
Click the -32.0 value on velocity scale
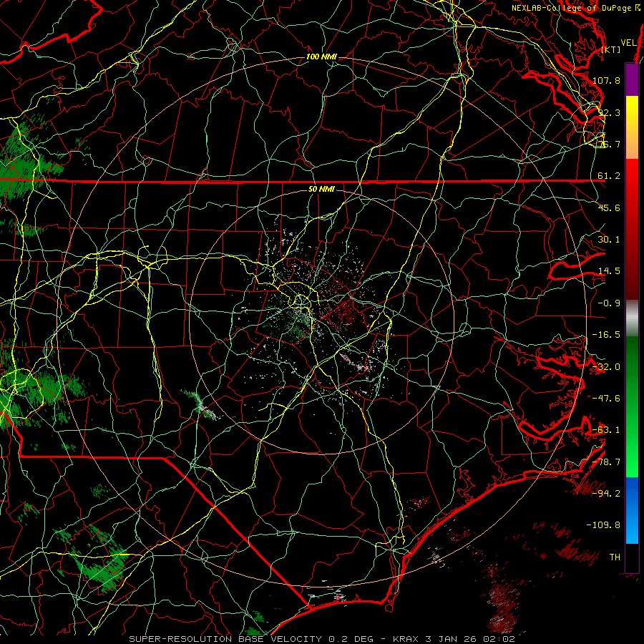(x=606, y=367)
